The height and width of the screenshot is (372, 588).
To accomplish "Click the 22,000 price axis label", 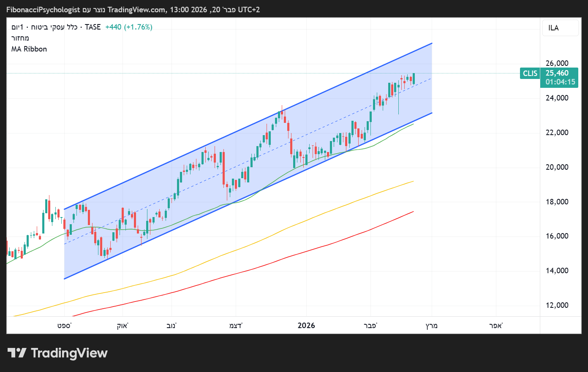I will 557,133.
